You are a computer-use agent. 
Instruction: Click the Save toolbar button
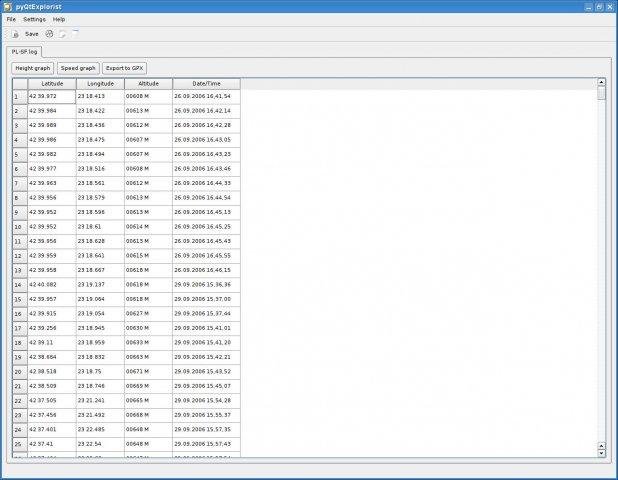(32, 34)
